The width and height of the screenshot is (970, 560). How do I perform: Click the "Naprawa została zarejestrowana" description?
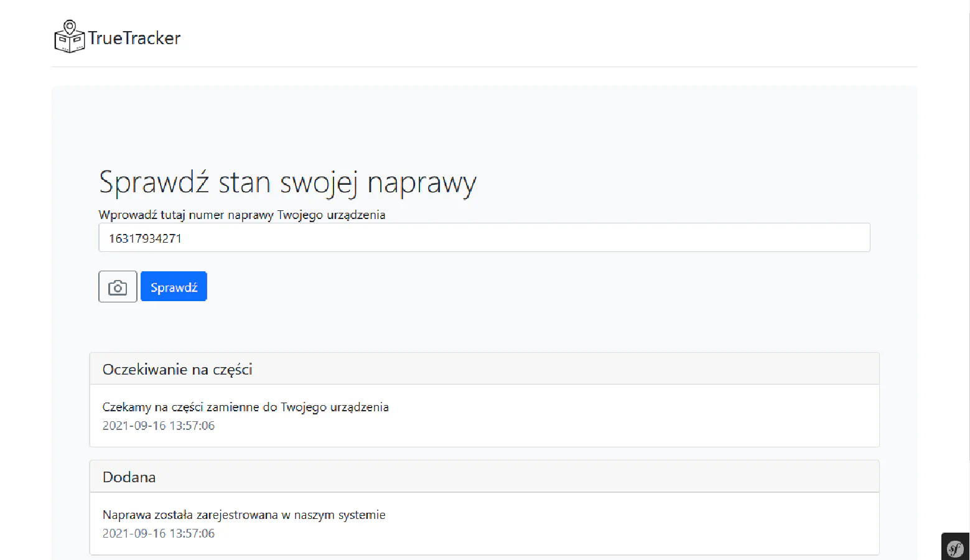pyautogui.click(x=243, y=515)
